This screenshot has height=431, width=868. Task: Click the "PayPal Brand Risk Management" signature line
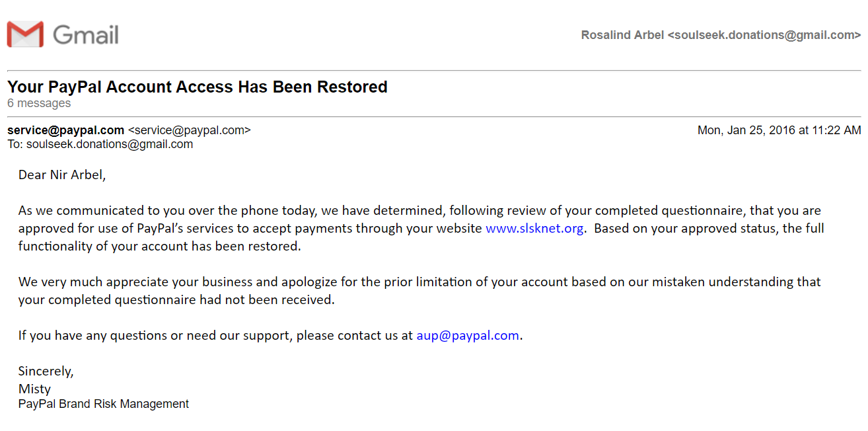[104, 404]
